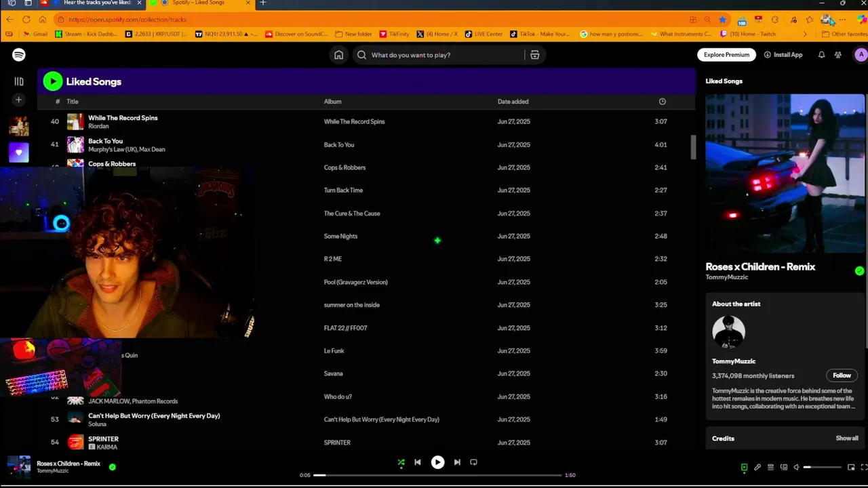Image resolution: width=868 pixels, height=488 pixels.
Task: Open artist Riordan link
Action: [98, 126]
